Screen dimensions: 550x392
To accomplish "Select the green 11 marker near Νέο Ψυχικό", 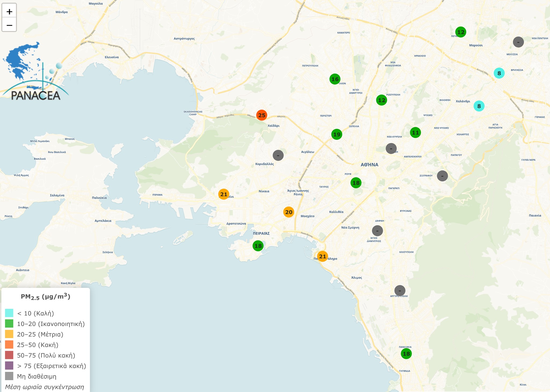I will click(415, 133).
